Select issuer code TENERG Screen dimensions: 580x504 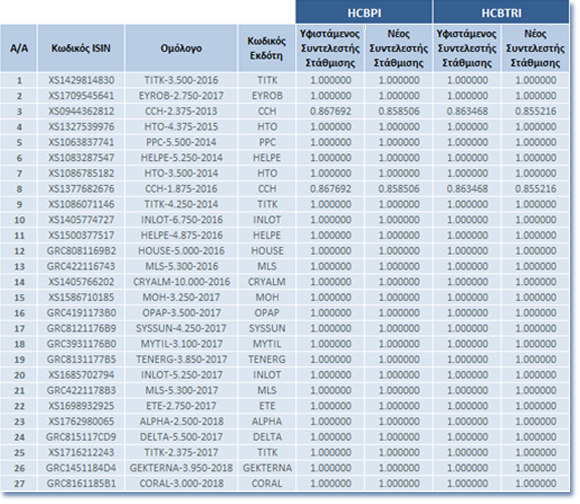point(267,359)
